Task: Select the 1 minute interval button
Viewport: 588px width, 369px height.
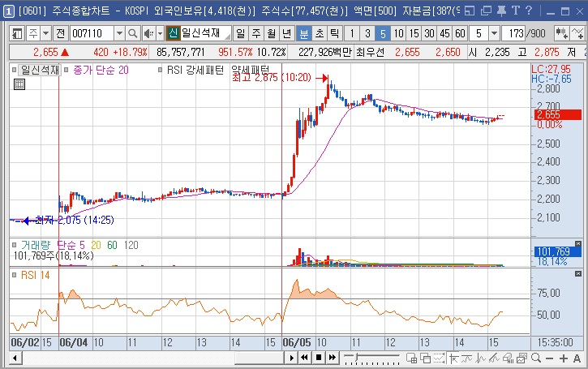Action: click(352, 33)
